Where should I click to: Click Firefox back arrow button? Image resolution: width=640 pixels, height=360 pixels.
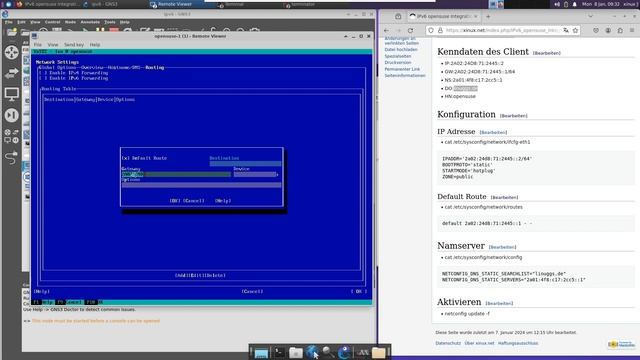pos(386,31)
